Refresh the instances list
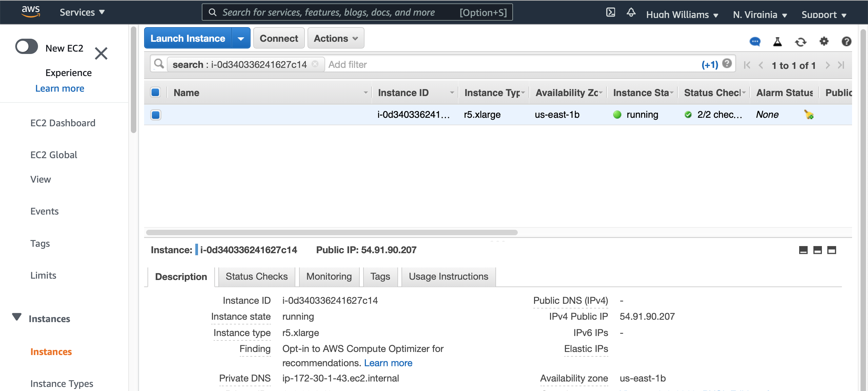 tap(801, 42)
